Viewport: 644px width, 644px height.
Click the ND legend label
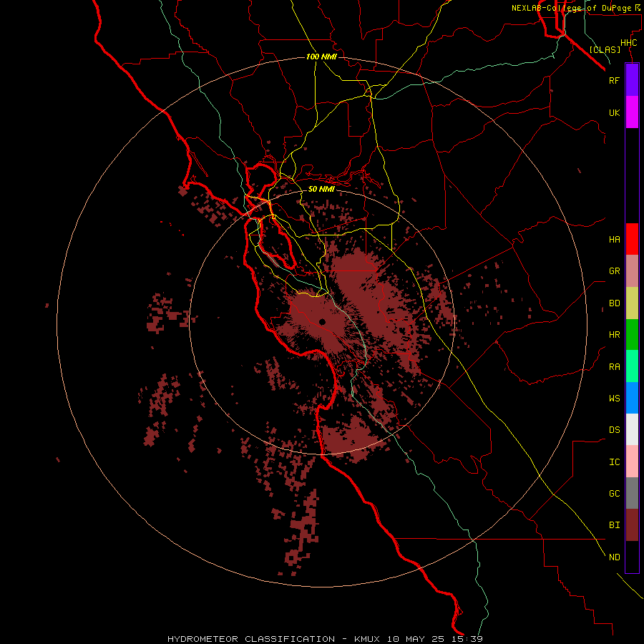614,557
